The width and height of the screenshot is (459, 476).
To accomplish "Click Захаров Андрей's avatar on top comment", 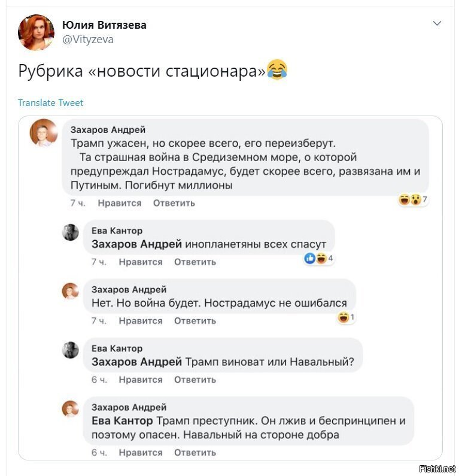I will pyautogui.click(x=44, y=133).
